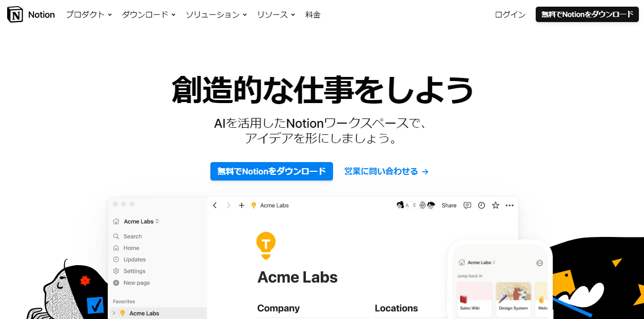The width and height of the screenshot is (644, 319).
Task: Click the home icon next to Acme Labs workspace
Action: point(116,222)
